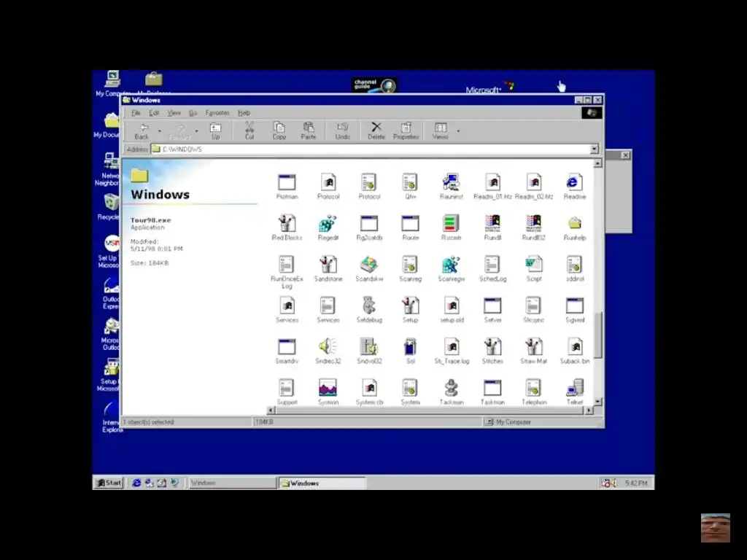The width and height of the screenshot is (747, 560).
Task: Click the Views toolbar button
Action: click(440, 131)
